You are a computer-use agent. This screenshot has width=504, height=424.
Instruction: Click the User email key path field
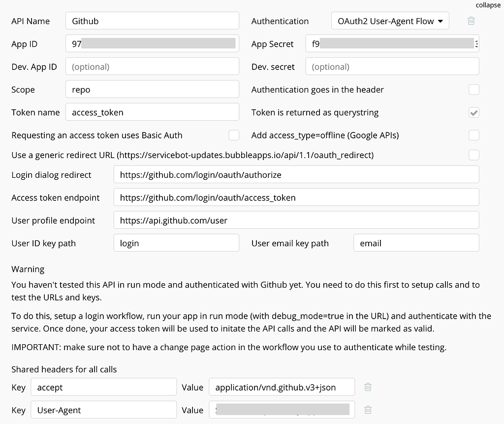[x=416, y=243]
